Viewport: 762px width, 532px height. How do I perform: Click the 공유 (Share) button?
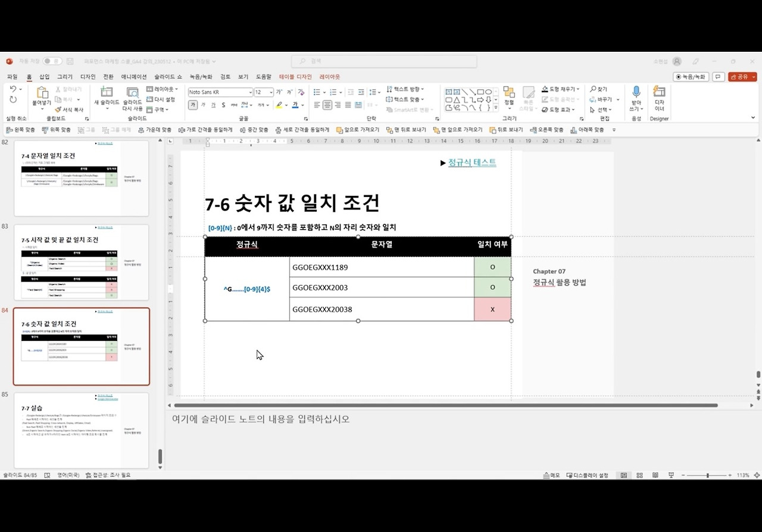click(x=738, y=76)
